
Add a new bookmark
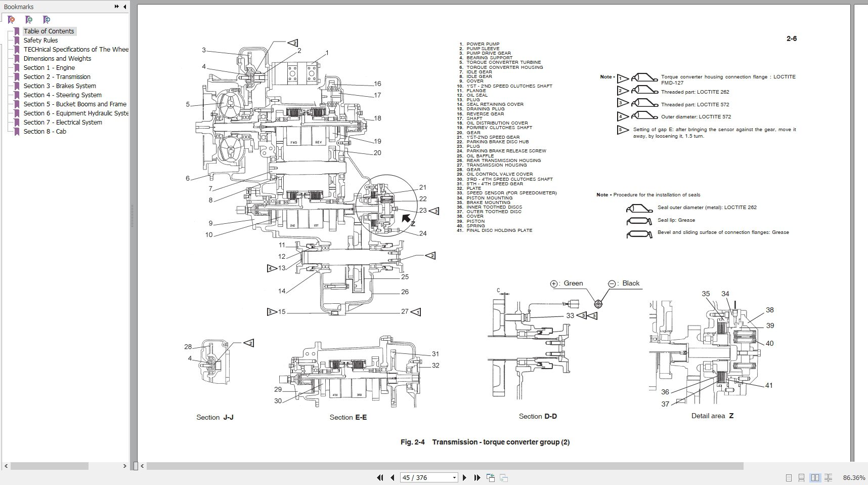pos(27,19)
